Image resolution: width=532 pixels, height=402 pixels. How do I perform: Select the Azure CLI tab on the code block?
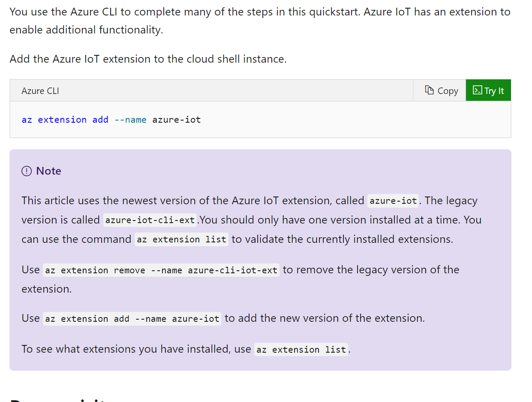(40, 91)
